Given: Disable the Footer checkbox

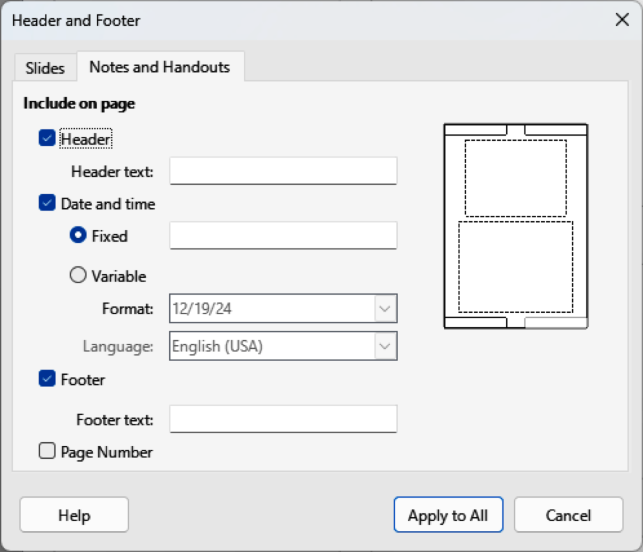Looking at the screenshot, I should [x=47, y=379].
